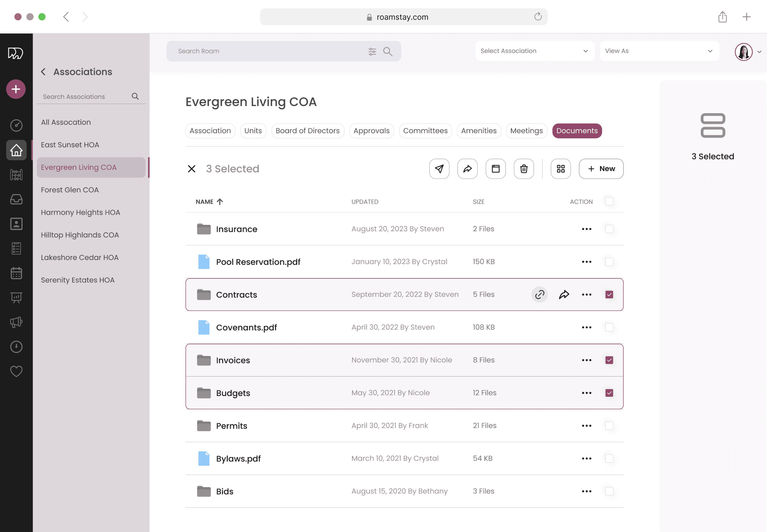Select Harmony Heights HOA in list
The height and width of the screenshot is (532, 767).
(80, 212)
